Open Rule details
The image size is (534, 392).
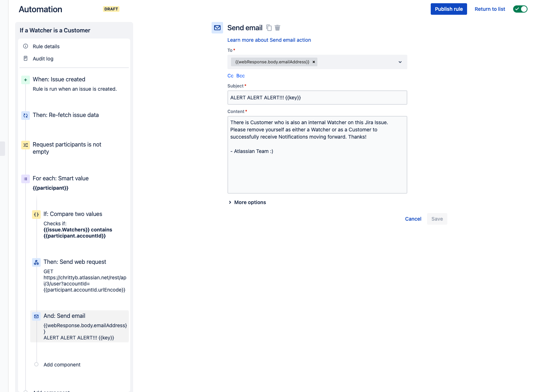[46, 46]
